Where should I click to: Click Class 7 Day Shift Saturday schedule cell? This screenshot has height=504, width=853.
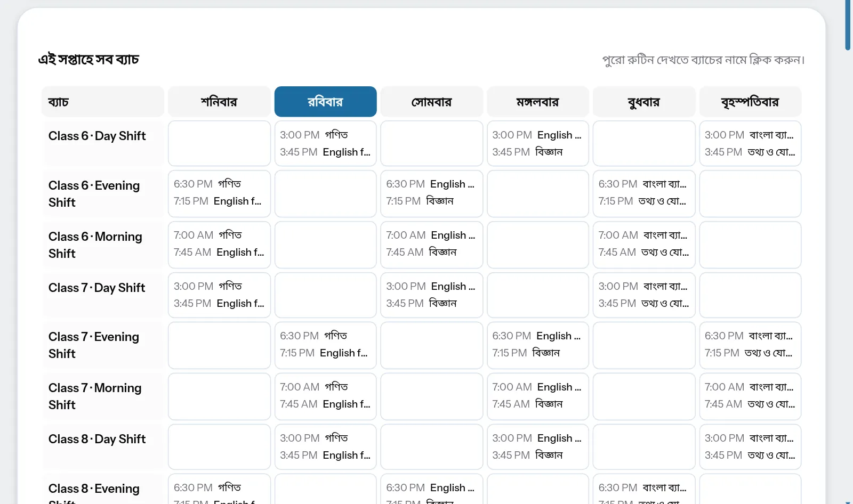click(x=219, y=295)
